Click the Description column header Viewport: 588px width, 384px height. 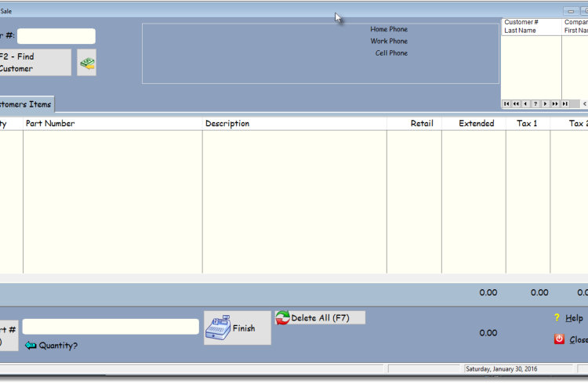[227, 123]
